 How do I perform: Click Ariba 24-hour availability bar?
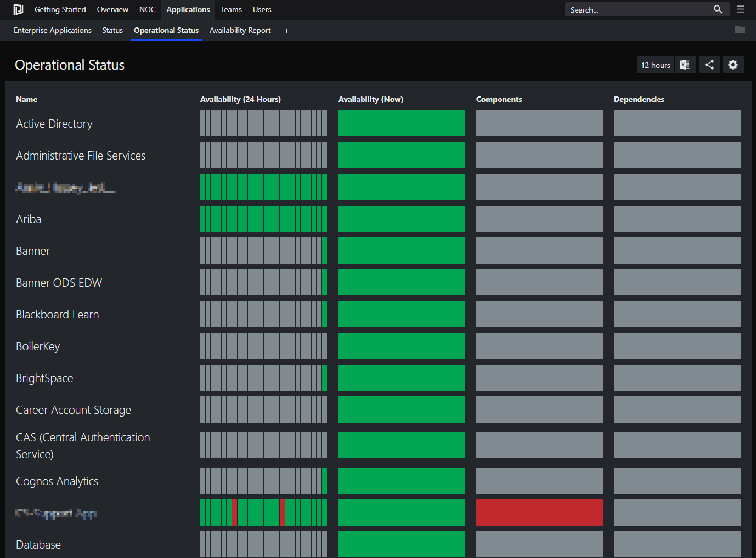tap(263, 219)
